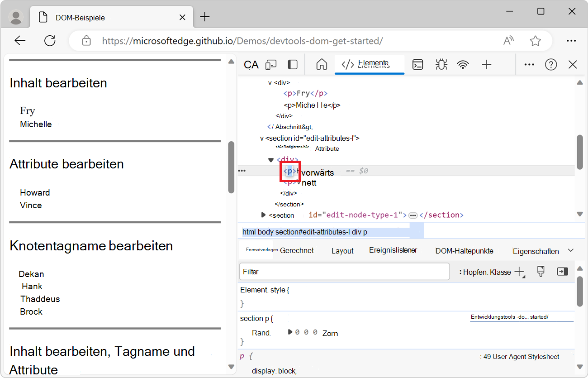Toggle the computed styles sidebar icon
This screenshot has width=588, height=378.
coord(562,272)
